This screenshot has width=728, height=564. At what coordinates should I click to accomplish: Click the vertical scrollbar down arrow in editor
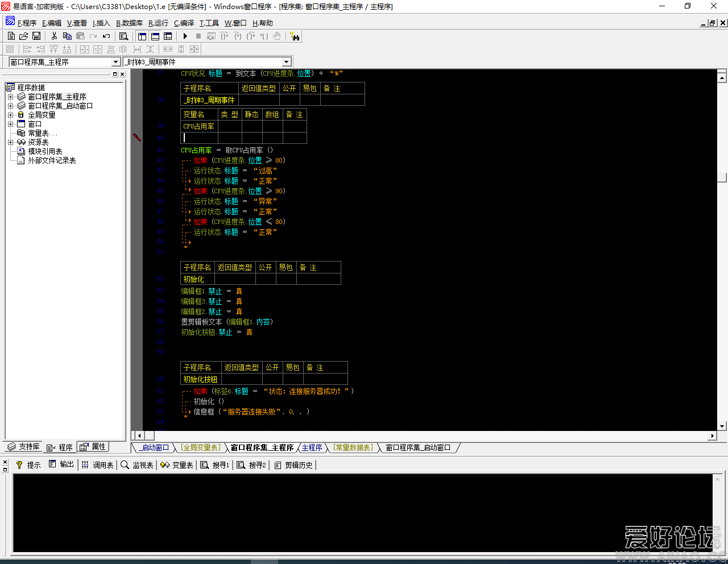(722, 426)
